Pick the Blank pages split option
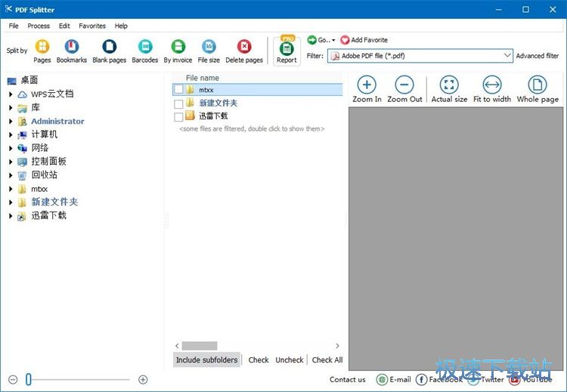Viewport: 567px width, 392px height. (x=109, y=51)
